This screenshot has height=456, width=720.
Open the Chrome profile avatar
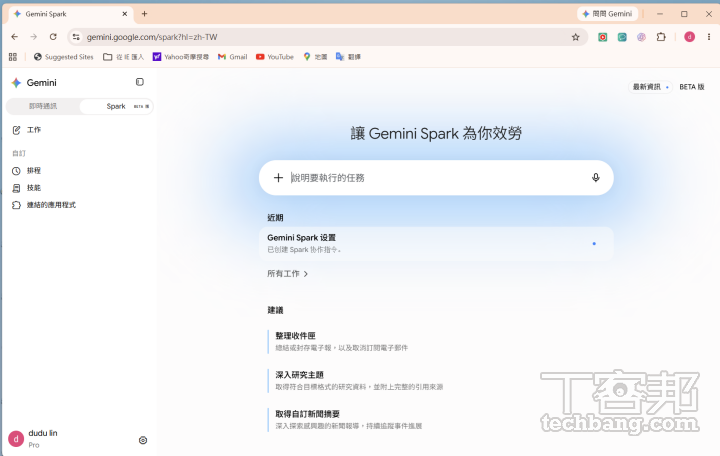coord(689,37)
